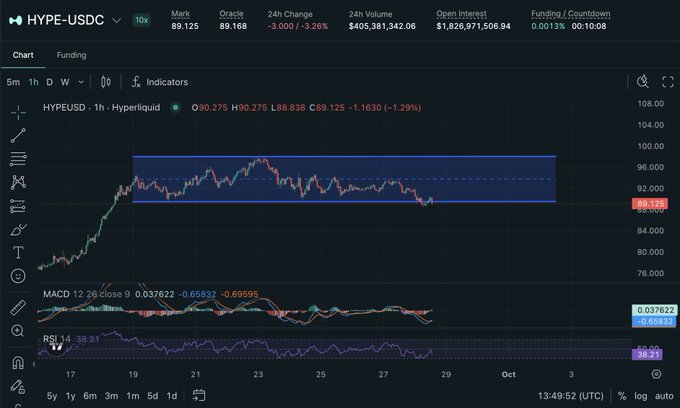Click the Oct label on the time axis
This screenshot has height=408, width=680.
click(508, 374)
